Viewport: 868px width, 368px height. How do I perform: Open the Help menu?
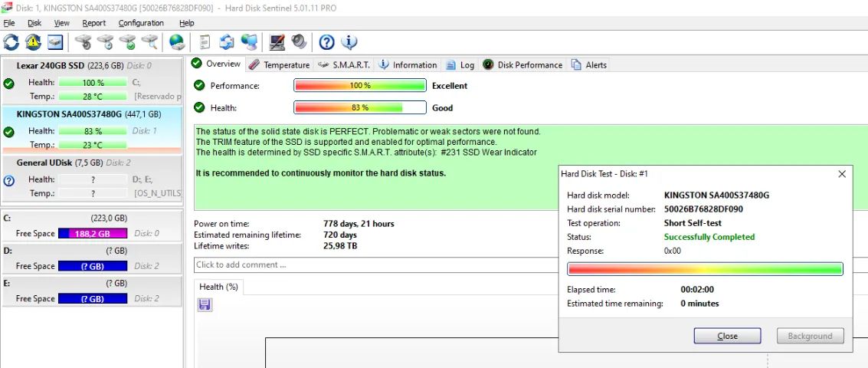point(187,23)
